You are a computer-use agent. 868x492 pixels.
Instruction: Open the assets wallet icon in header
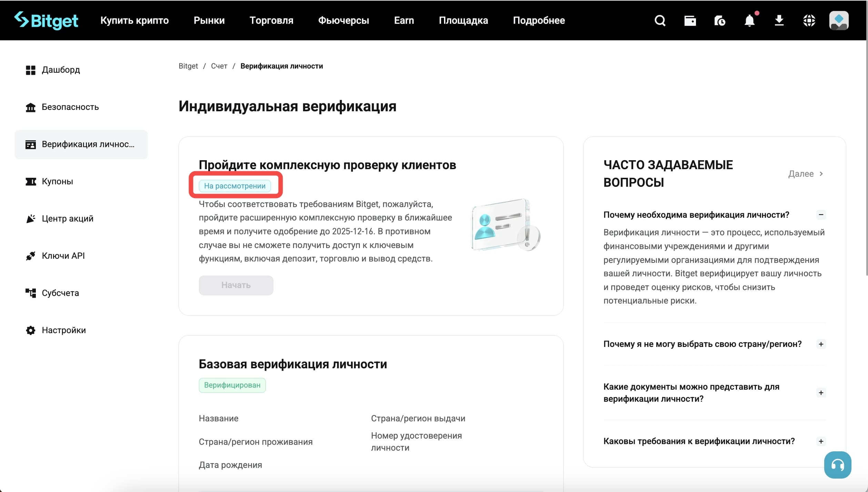tap(690, 20)
